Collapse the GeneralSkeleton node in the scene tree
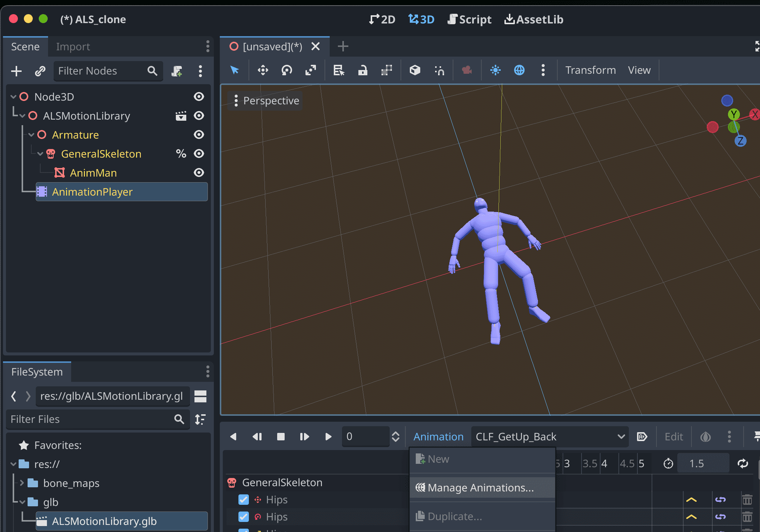This screenshot has width=760, height=532. tap(40, 153)
